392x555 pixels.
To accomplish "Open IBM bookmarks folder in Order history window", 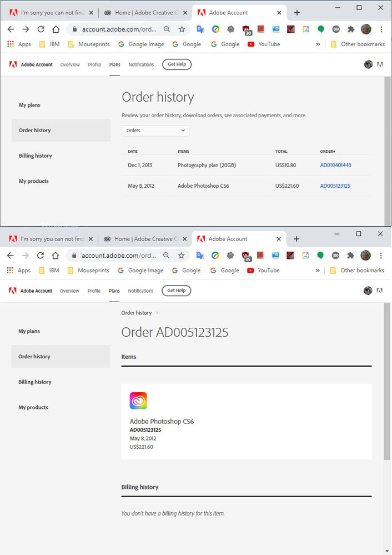I will (x=49, y=44).
